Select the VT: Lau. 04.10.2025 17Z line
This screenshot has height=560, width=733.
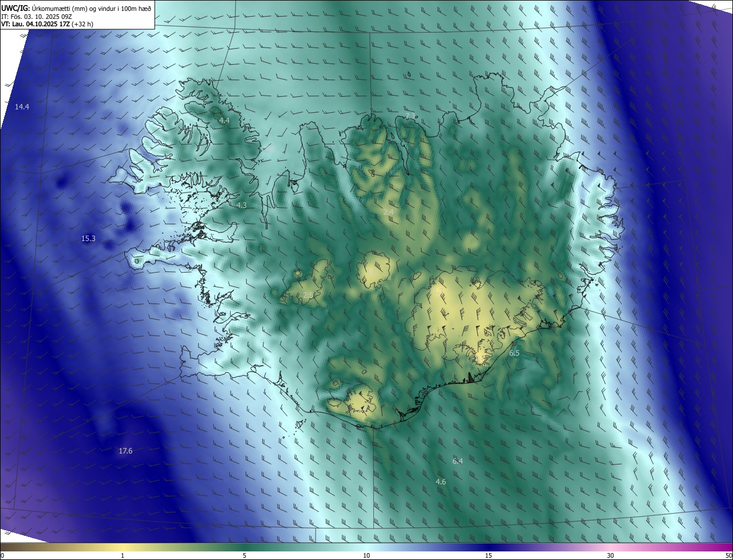[47, 24]
